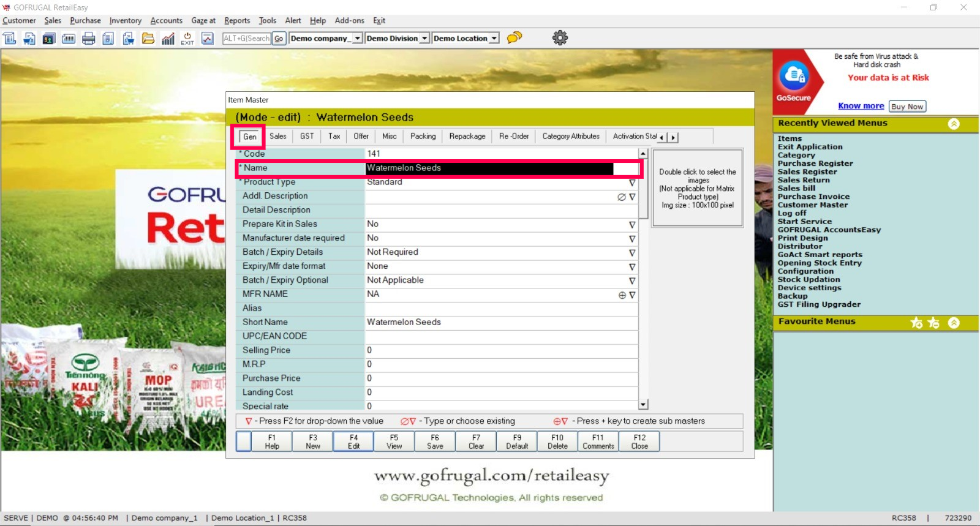Open the Batch / Expiry Details dropdown
The height and width of the screenshot is (526, 980).
(x=631, y=253)
